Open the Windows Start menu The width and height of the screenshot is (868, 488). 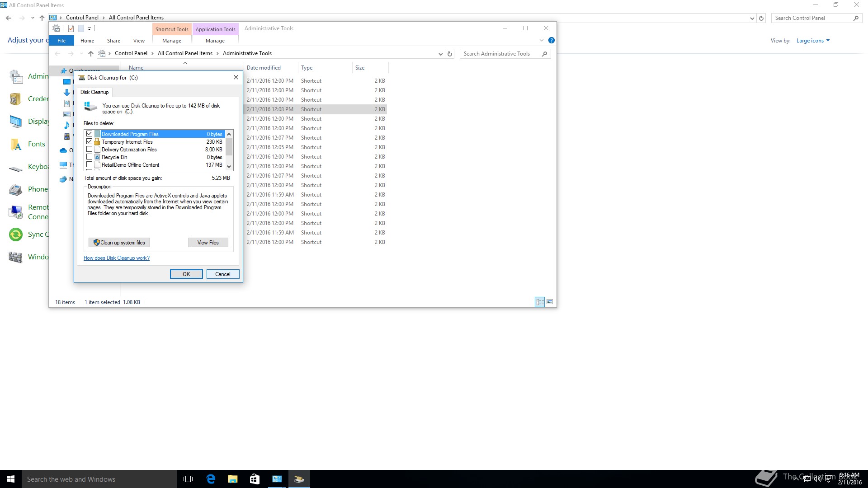pyautogui.click(x=11, y=479)
